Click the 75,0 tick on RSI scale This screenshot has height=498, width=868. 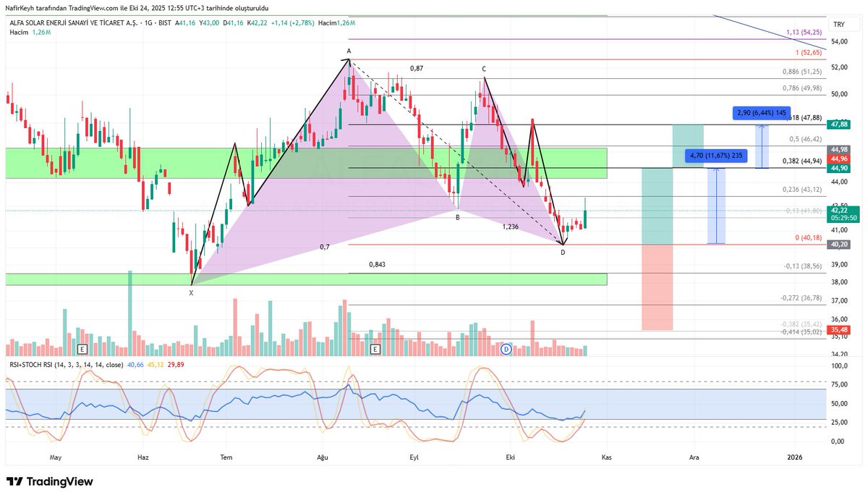pyautogui.click(x=839, y=384)
